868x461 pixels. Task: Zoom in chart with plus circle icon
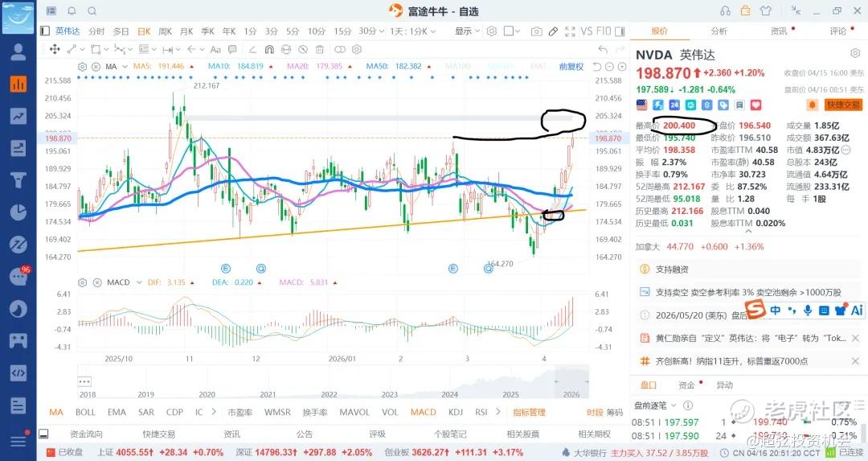[622, 67]
